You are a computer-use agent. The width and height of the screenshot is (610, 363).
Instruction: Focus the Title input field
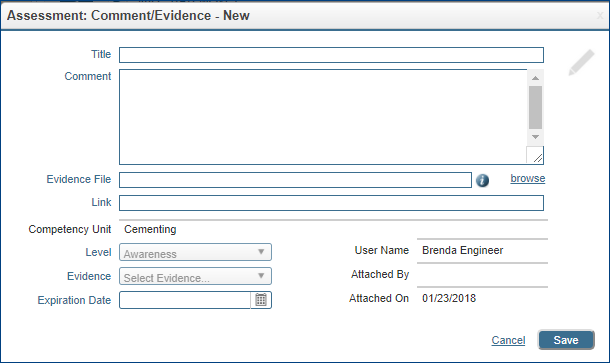point(331,55)
